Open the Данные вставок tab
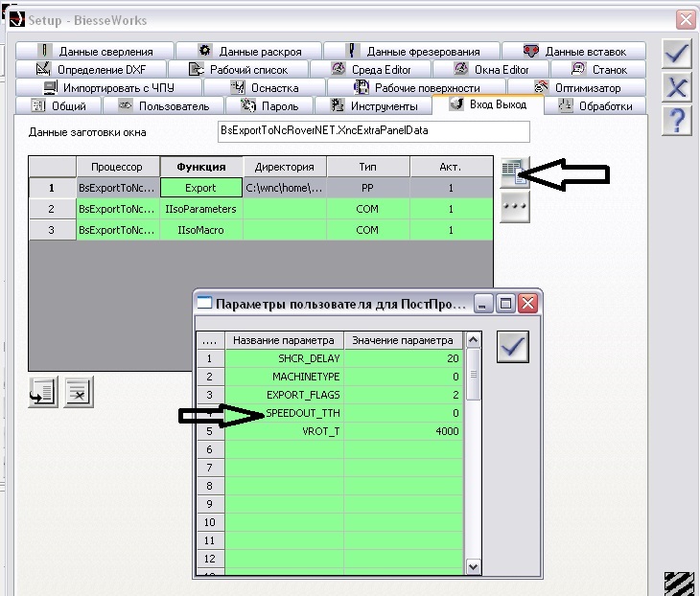The image size is (700, 596). [573, 52]
